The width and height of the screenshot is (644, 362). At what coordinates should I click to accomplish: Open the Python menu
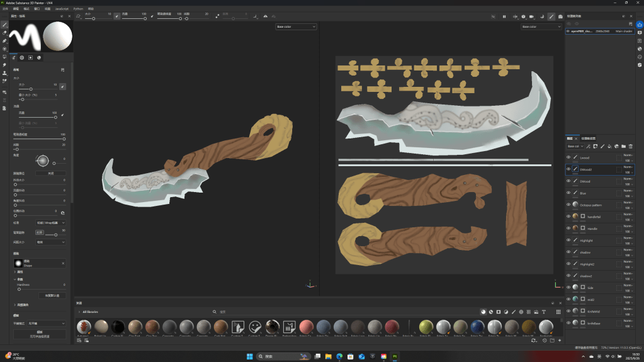[x=78, y=9]
